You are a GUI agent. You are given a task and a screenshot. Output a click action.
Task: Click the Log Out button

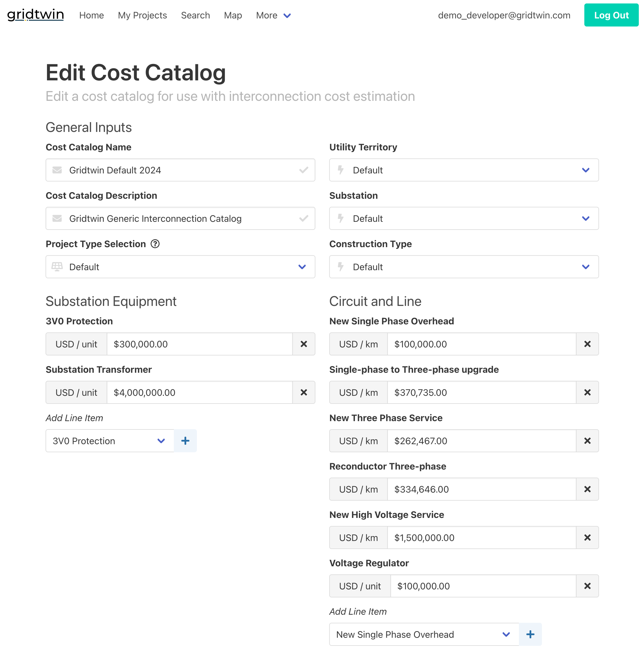click(x=611, y=15)
